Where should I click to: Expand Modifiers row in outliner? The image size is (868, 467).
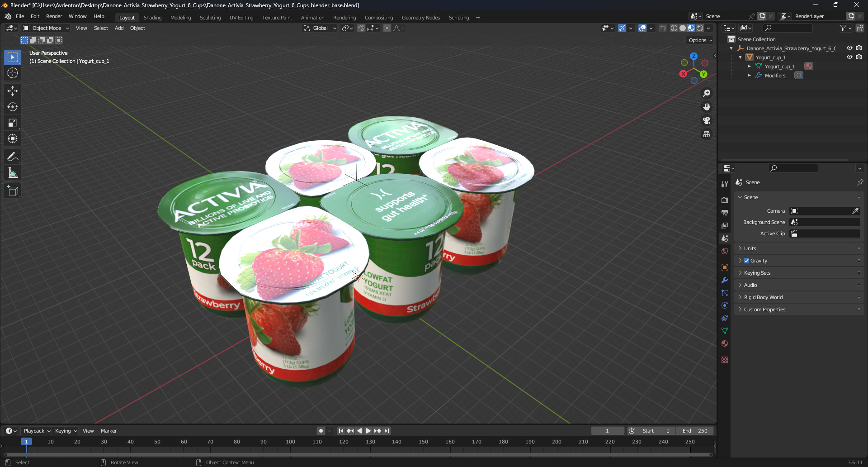[x=750, y=76]
